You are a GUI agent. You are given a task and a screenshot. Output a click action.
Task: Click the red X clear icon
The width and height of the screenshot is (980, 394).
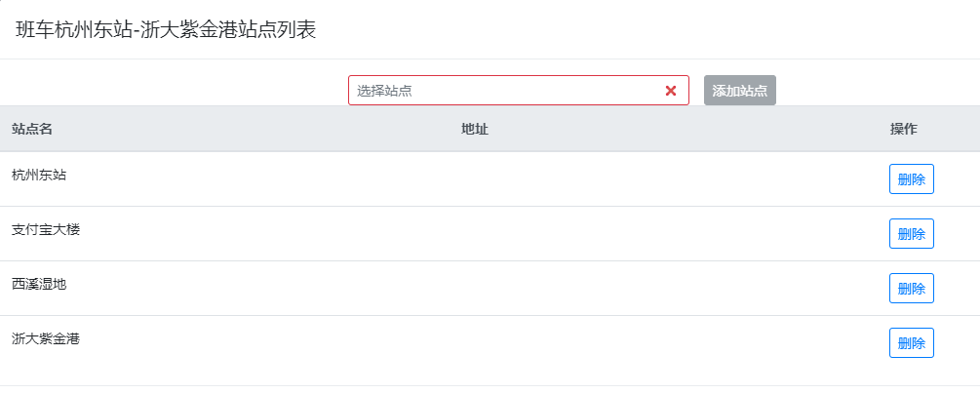671,91
